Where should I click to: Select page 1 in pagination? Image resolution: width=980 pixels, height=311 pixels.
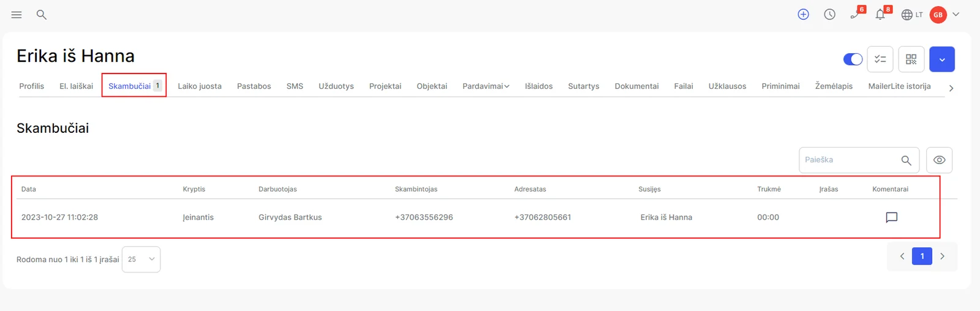922,257
